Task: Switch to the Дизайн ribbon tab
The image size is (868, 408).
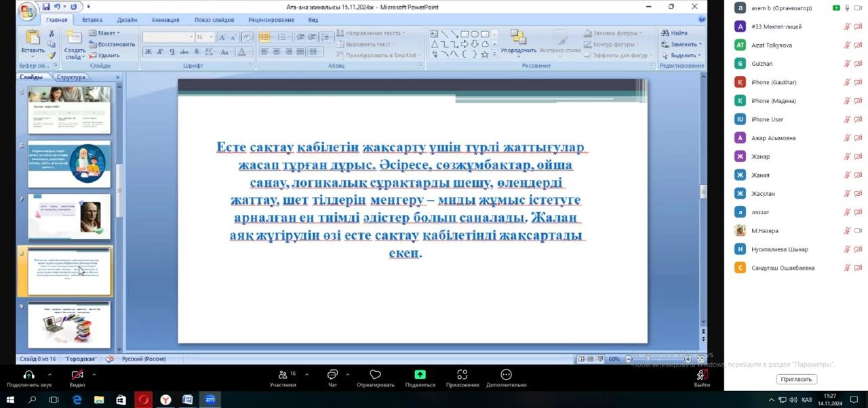Action: pyautogui.click(x=126, y=20)
